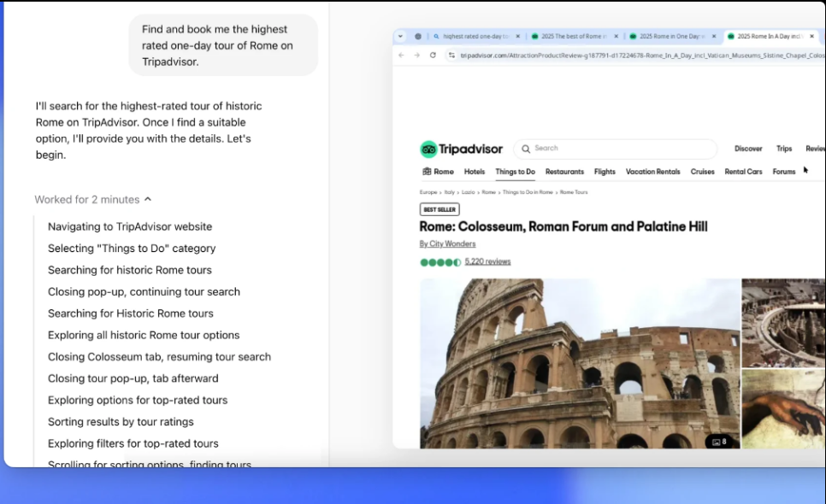
Task: Open the Flights navigation item
Action: [605, 172]
